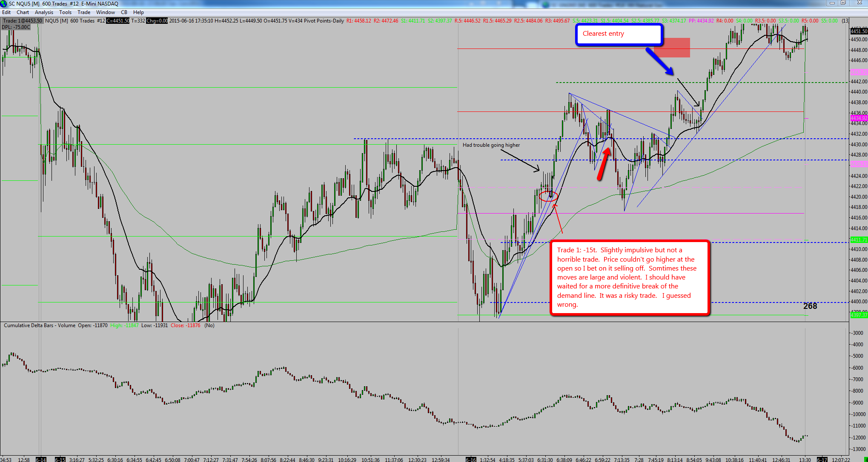This screenshot has width=868, height=462.
Task: Click the magenta 'PP: 4434.92' pivot value
Action: coord(701,21)
